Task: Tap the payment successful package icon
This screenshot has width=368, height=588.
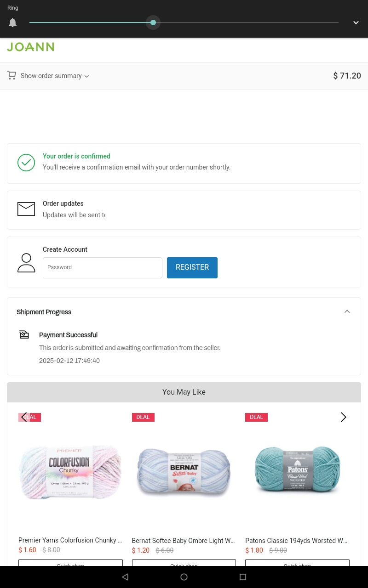Action: coord(24,335)
